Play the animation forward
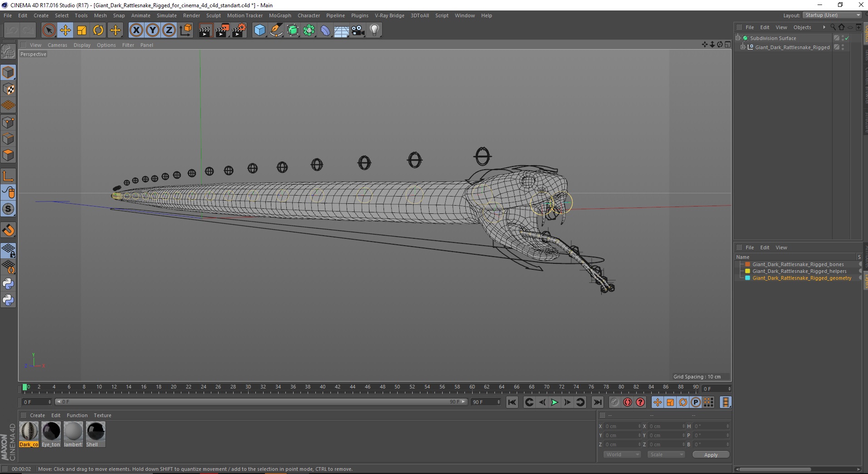Image resolution: width=868 pixels, height=474 pixels. [554, 402]
